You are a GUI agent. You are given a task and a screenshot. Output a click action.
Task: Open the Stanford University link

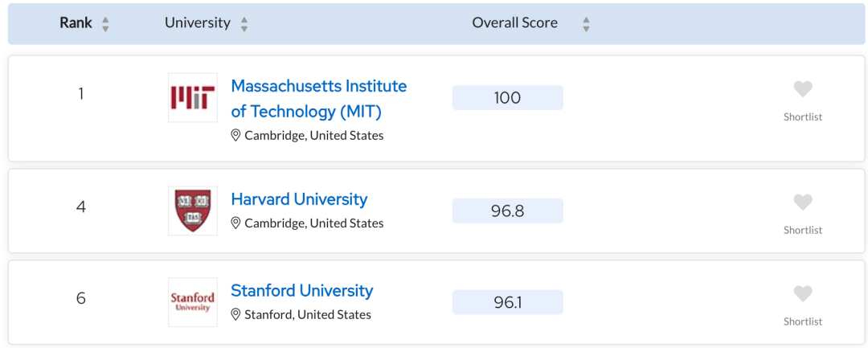click(301, 290)
